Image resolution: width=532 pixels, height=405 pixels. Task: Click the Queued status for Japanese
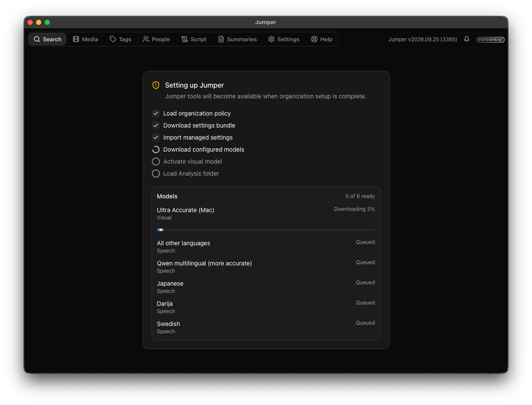pyautogui.click(x=365, y=283)
